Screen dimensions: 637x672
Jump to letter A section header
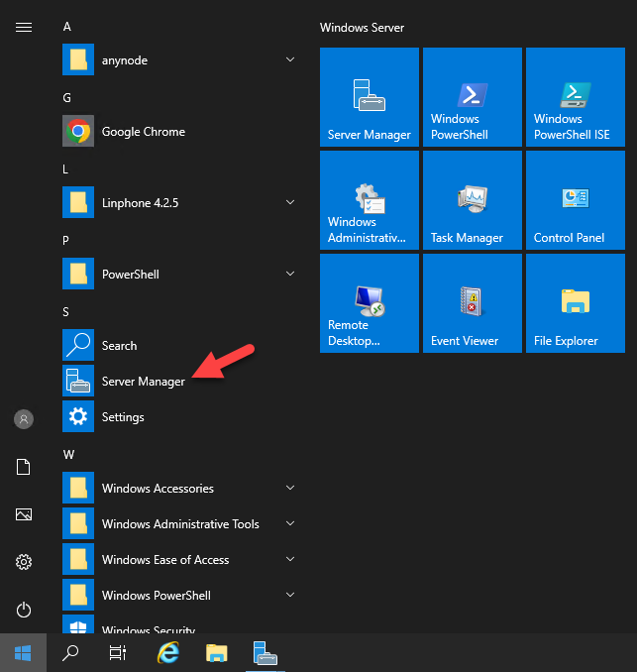pyautogui.click(x=66, y=27)
